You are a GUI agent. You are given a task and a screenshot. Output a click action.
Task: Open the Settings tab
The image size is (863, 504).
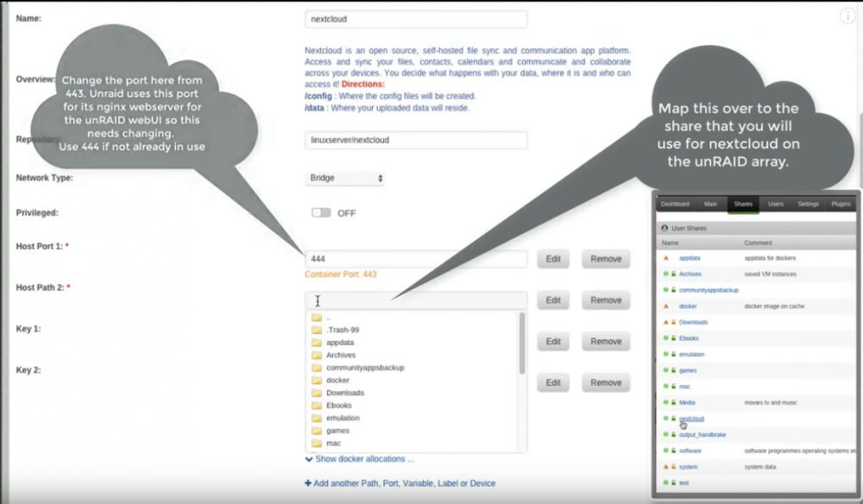[x=808, y=205]
